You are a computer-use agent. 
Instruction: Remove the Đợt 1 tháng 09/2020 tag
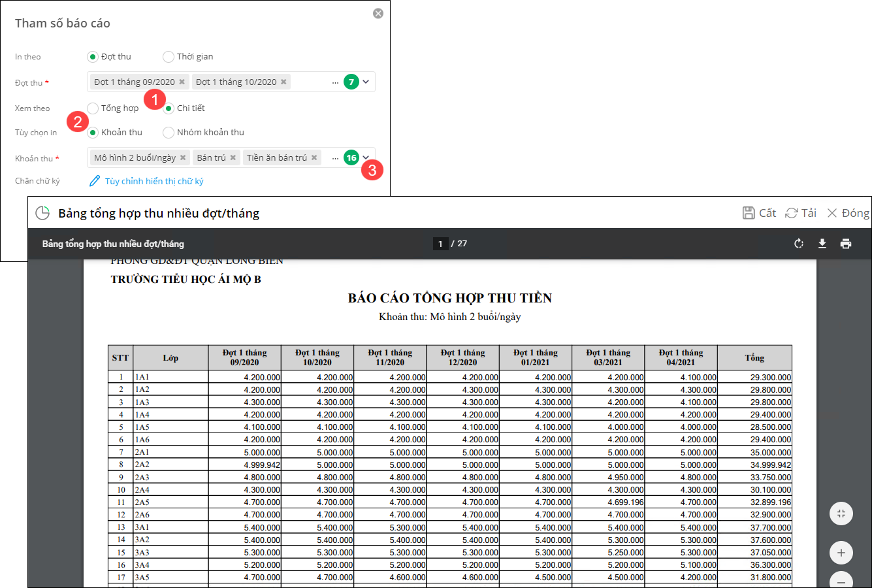182,82
